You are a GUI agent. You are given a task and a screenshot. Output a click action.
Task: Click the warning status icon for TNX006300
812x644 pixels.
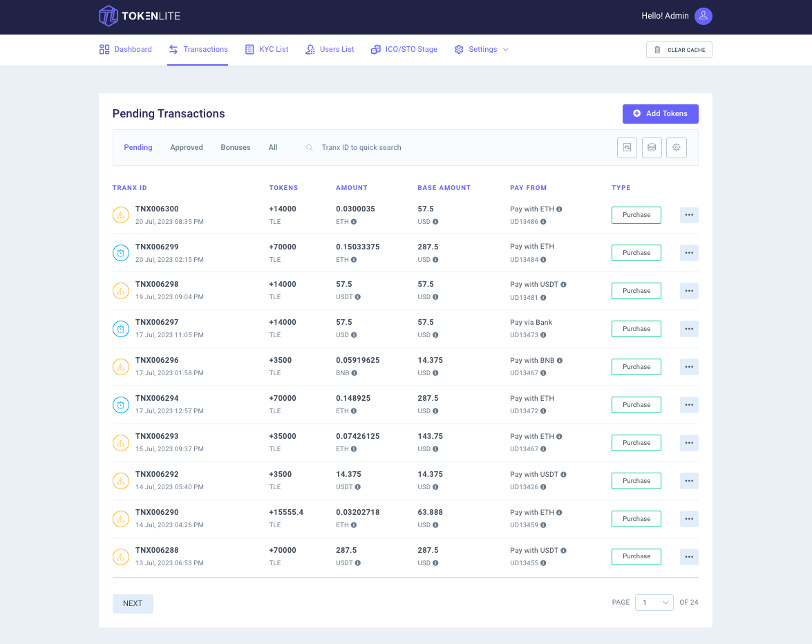pos(121,215)
